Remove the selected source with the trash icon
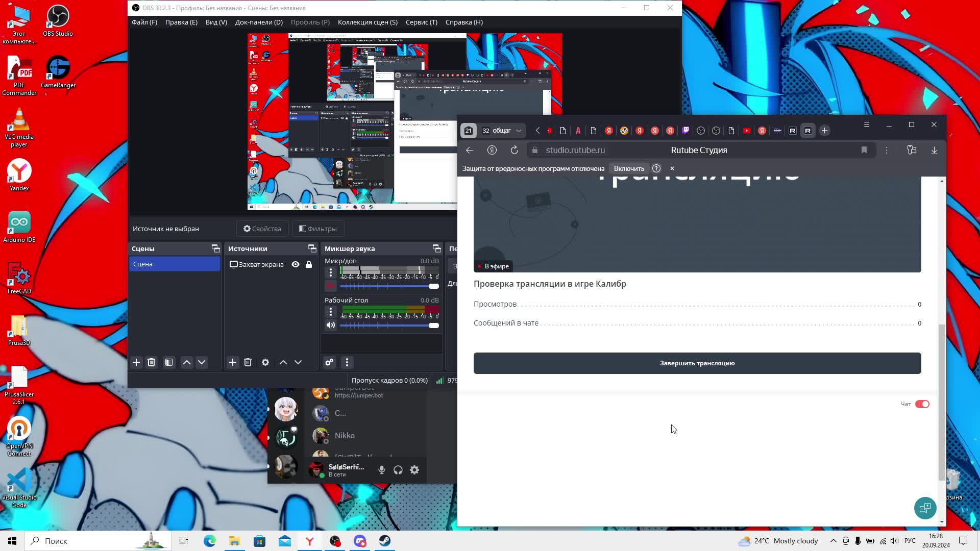The width and height of the screenshot is (980, 551). click(x=248, y=362)
